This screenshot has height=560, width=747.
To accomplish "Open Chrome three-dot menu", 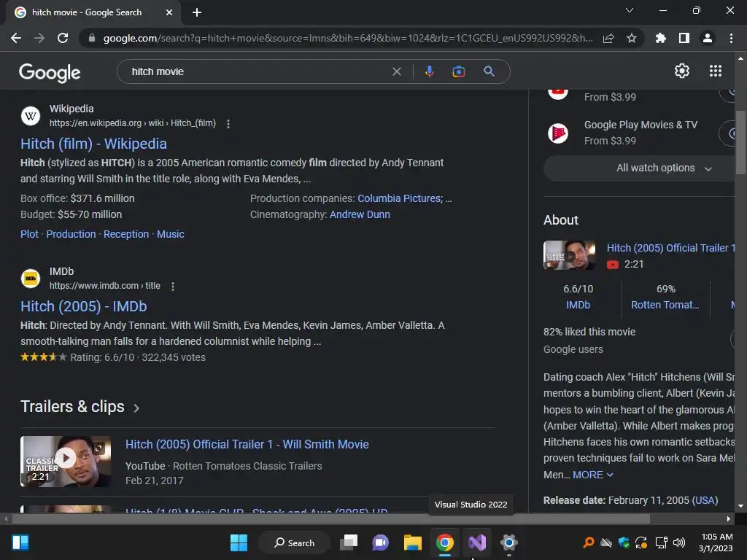I will tap(731, 38).
